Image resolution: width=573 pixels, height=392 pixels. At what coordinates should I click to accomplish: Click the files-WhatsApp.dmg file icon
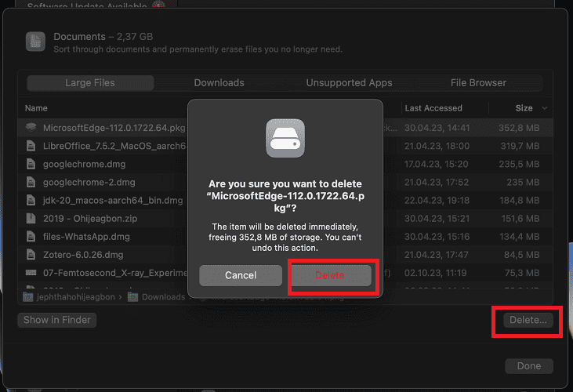tap(31, 237)
